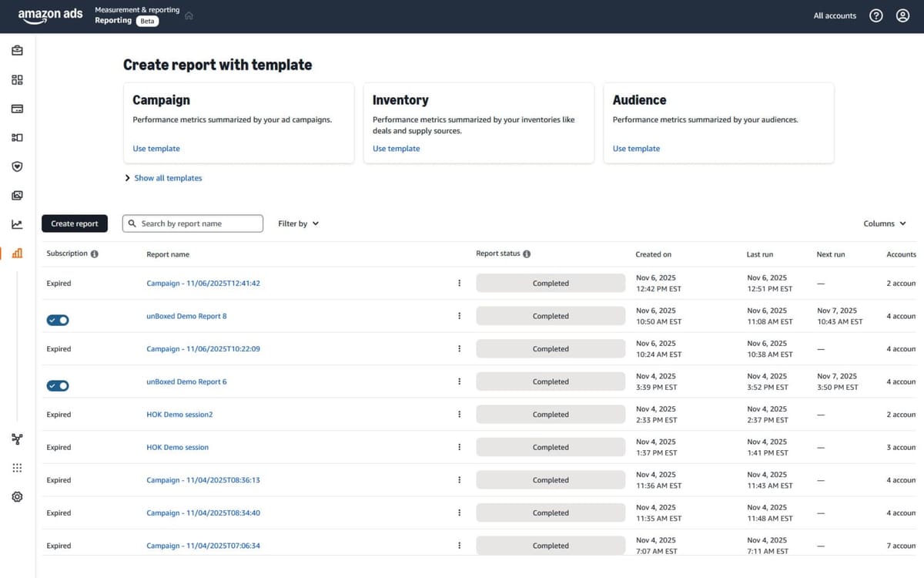Select the dashboard grid icon in sidebar
The width and height of the screenshot is (924, 578).
click(17, 79)
